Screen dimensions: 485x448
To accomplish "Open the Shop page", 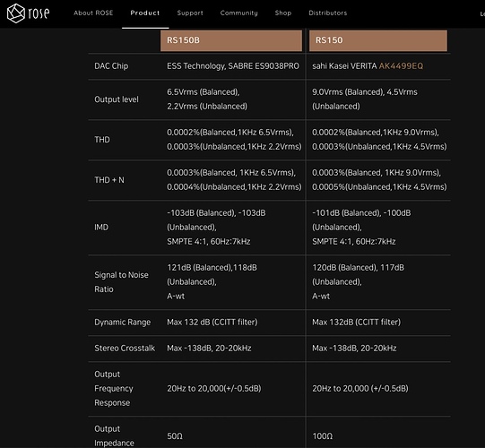I will click(x=283, y=13).
